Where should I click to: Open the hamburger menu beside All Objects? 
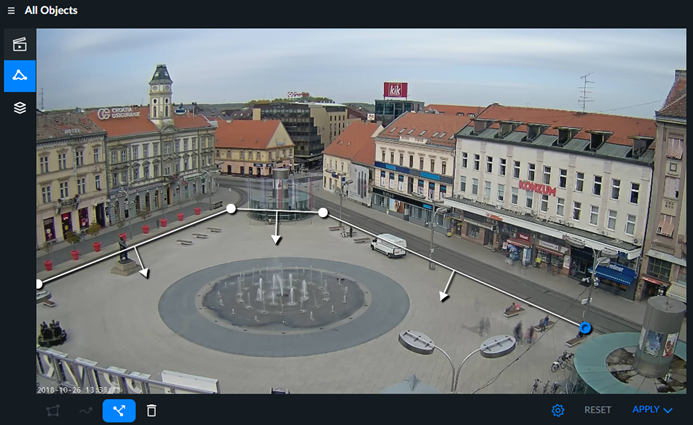11,10
